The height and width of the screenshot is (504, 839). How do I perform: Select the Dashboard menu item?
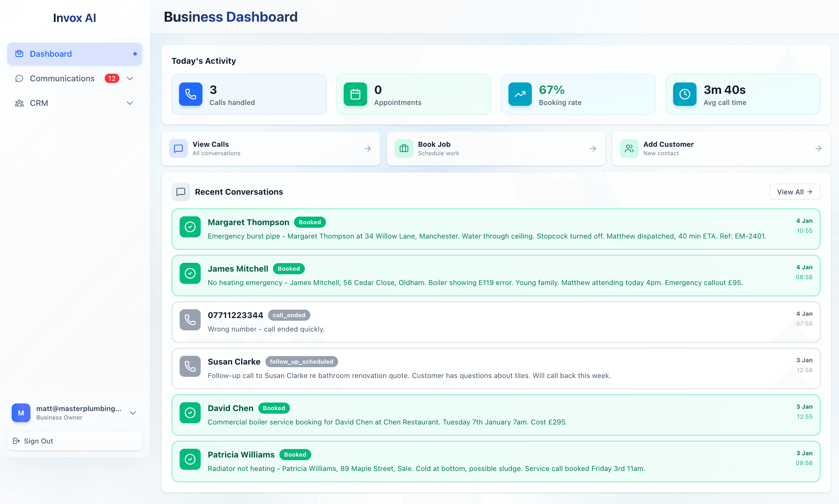(x=51, y=53)
